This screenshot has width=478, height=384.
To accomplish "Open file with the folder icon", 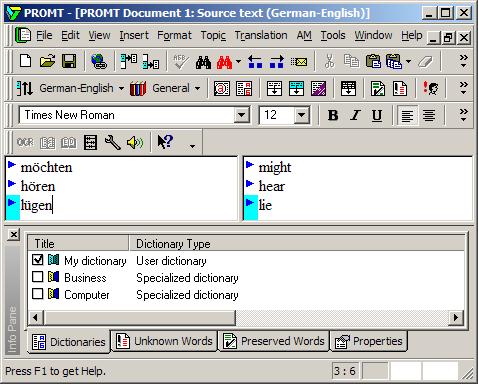I will [47, 61].
